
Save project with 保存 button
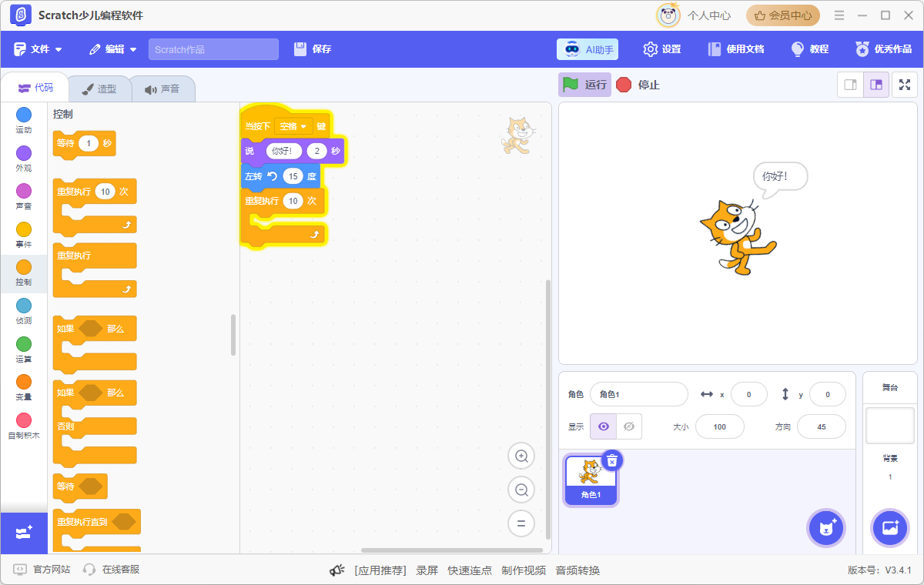313,49
